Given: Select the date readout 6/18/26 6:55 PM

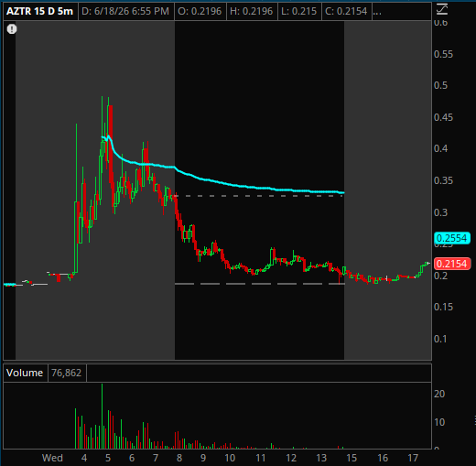Looking at the screenshot, I should [125, 11].
